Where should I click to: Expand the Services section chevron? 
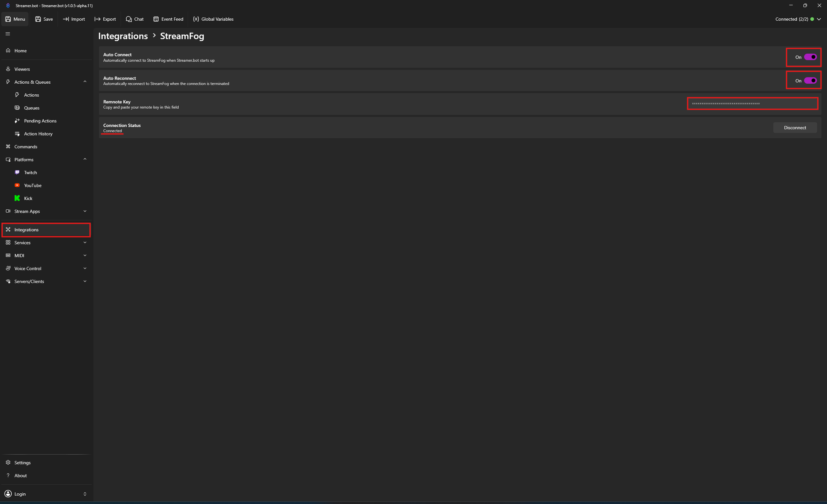85,242
